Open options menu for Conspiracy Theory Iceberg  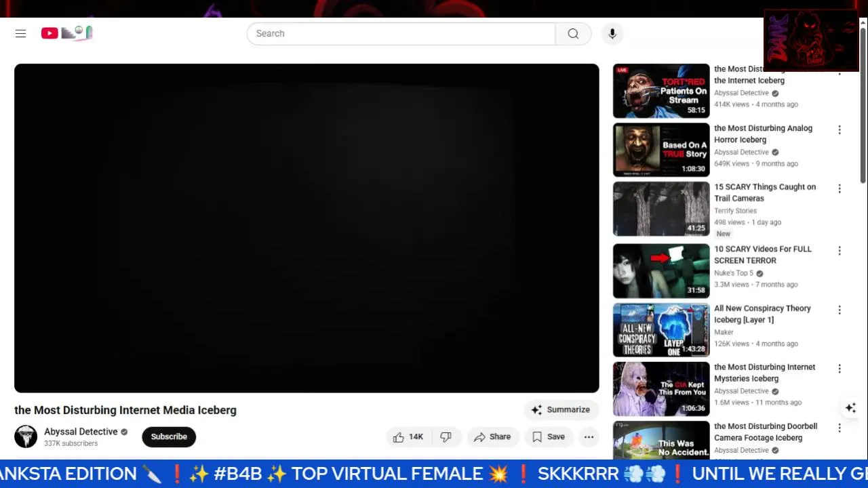pyautogui.click(x=840, y=310)
